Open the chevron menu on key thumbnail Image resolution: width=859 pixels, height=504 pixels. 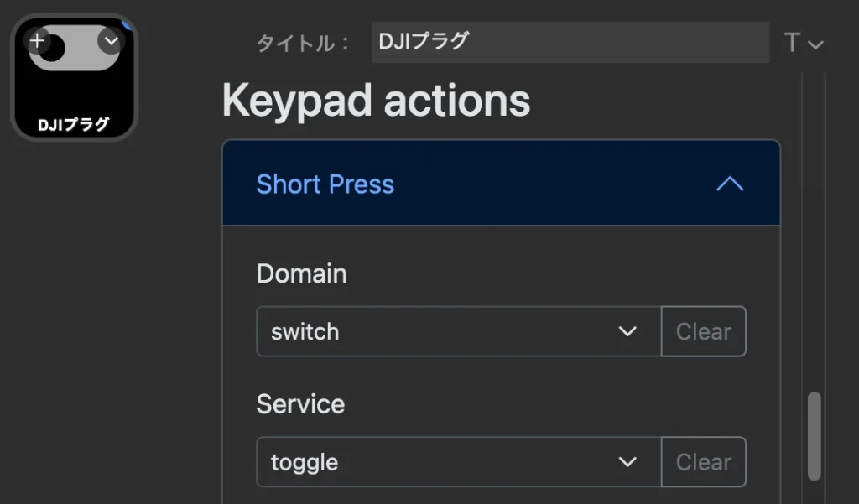click(111, 40)
